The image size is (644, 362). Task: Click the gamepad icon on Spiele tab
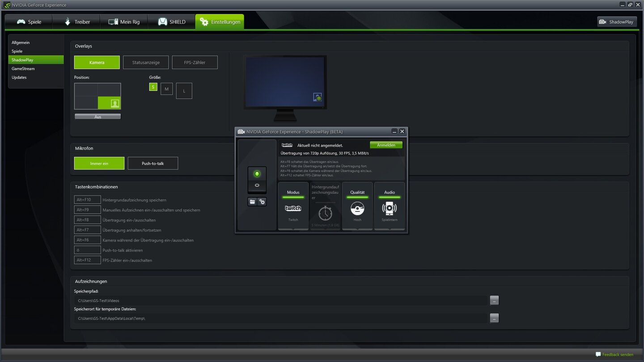21,22
